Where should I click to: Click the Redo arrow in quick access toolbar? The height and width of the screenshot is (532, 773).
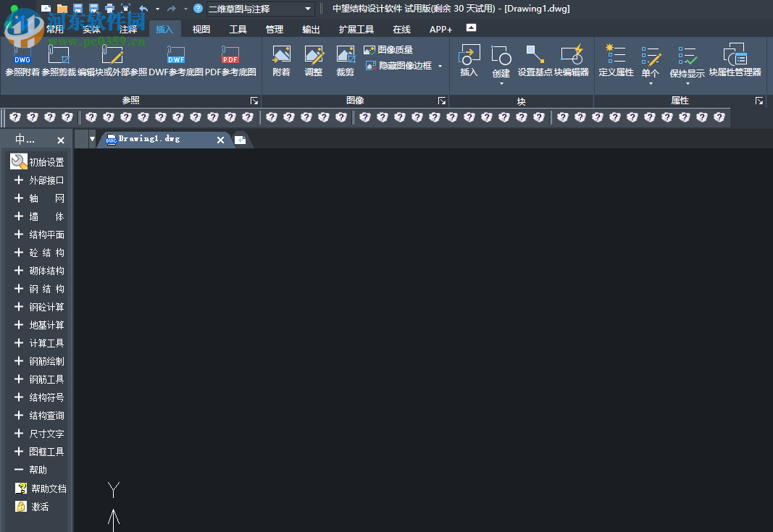pos(172,9)
